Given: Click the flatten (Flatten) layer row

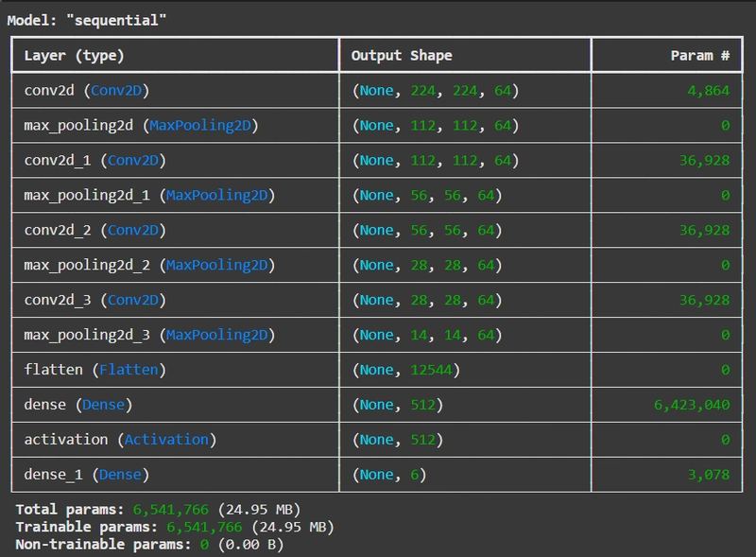Looking at the screenshot, I should point(376,370).
